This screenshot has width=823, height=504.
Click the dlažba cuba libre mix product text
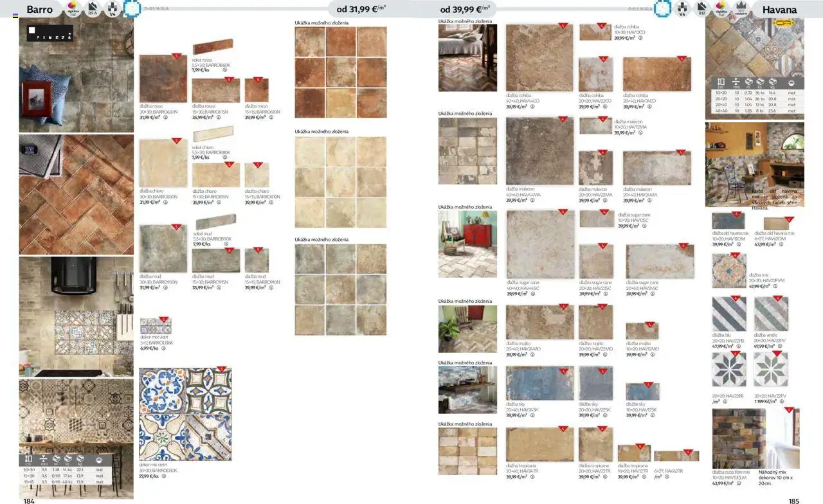[731, 472]
